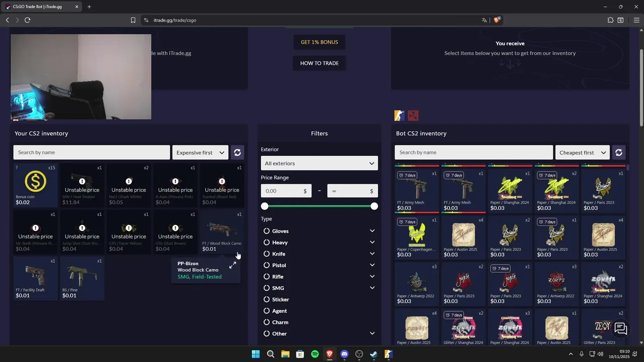The image size is (644, 362).
Task: Select the Gloves type filter
Action: click(276, 231)
